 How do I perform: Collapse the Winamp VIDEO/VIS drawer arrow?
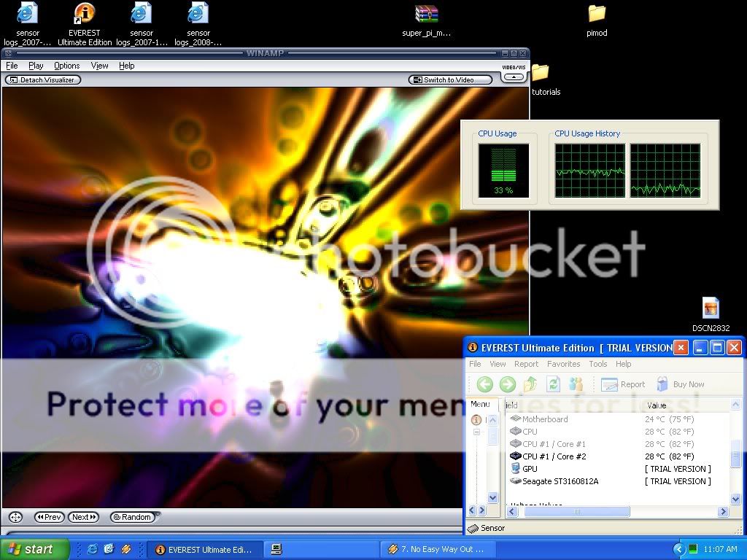(514, 77)
